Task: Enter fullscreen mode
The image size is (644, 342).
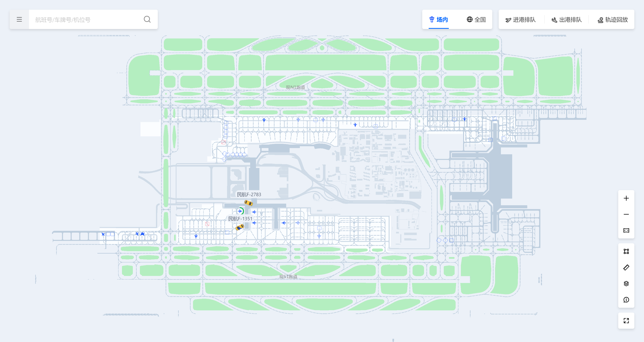Action: 626,321
